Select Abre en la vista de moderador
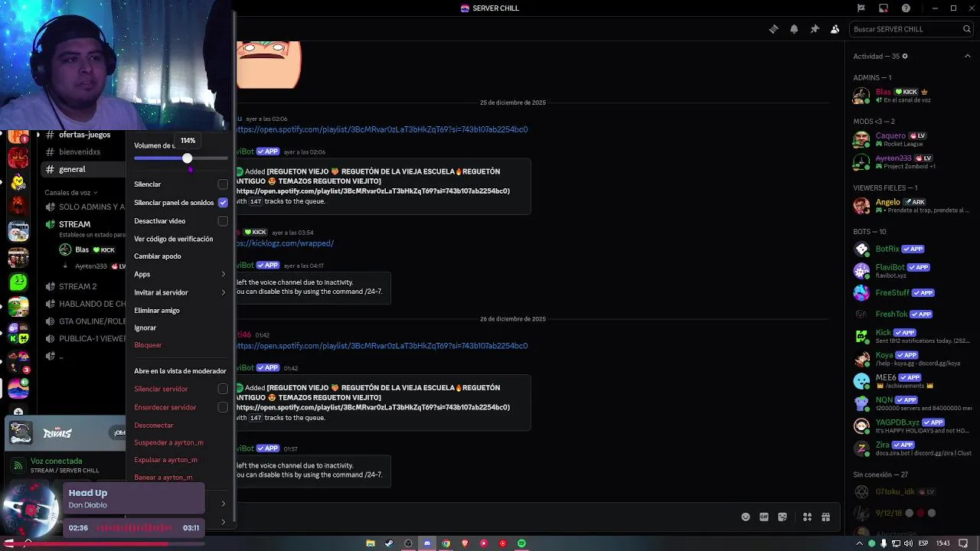Screen dimensions: 980x551 click(x=180, y=371)
